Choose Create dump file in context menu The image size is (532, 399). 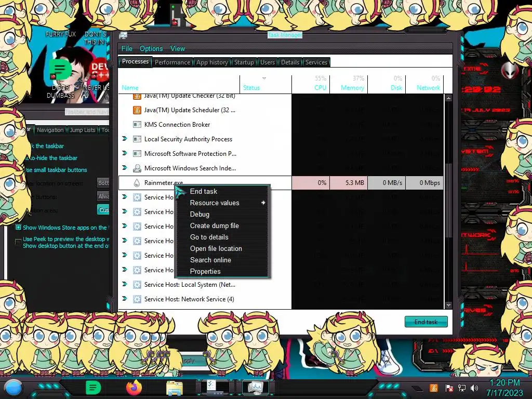pos(222,225)
